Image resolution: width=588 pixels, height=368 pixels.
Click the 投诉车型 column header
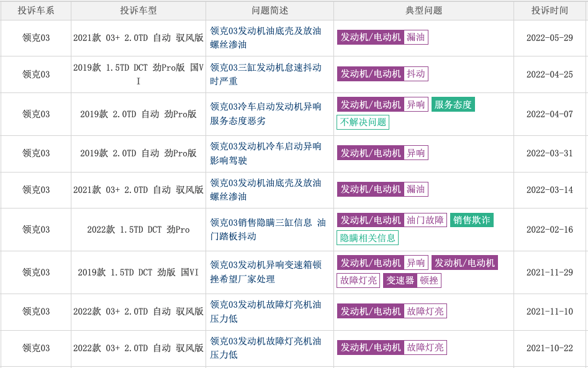coord(138,11)
